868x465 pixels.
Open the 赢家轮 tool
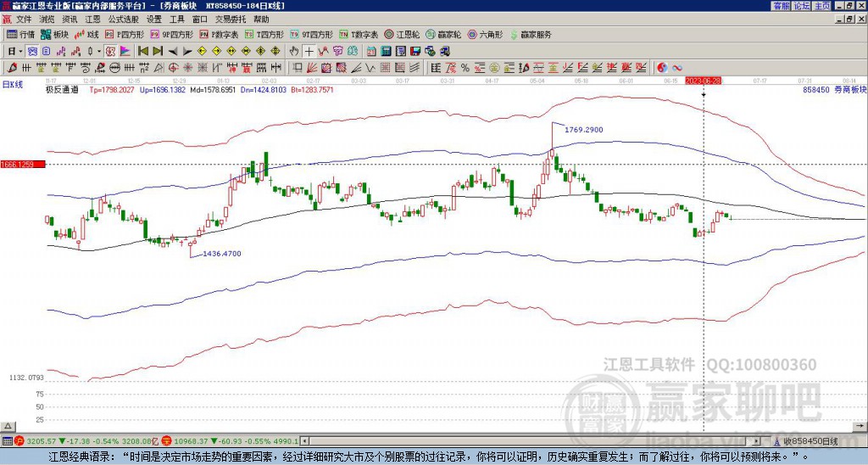coord(443,34)
